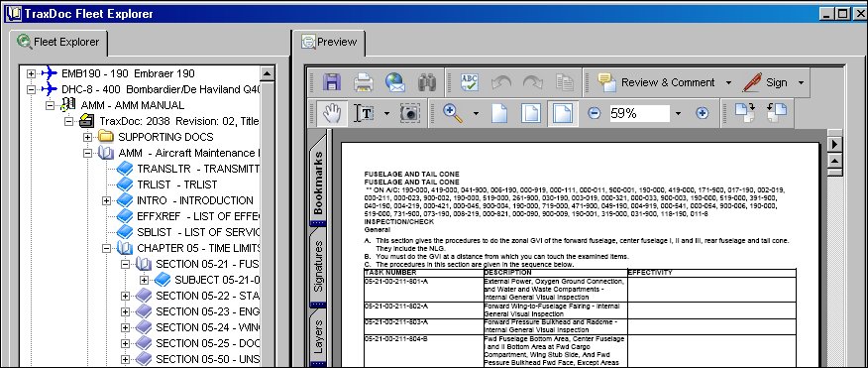Select the EFFXREF list tree item

coord(197,216)
